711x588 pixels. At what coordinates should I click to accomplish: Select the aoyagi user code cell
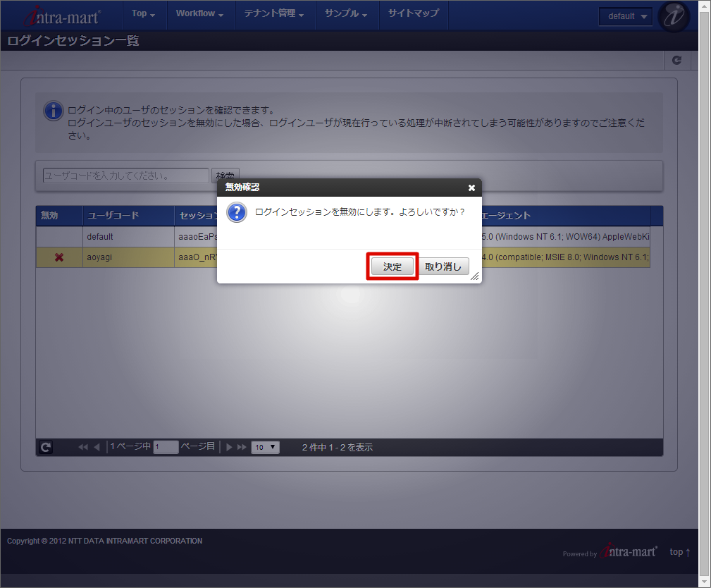click(128, 257)
